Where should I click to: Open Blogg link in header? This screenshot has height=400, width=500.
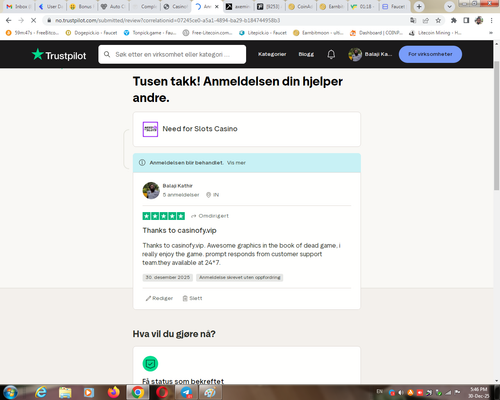tap(306, 54)
